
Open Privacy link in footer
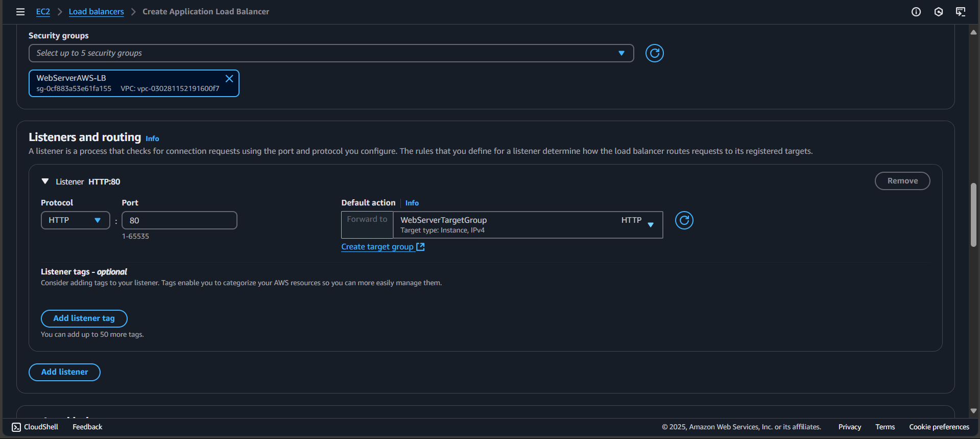click(x=850, y=427)
